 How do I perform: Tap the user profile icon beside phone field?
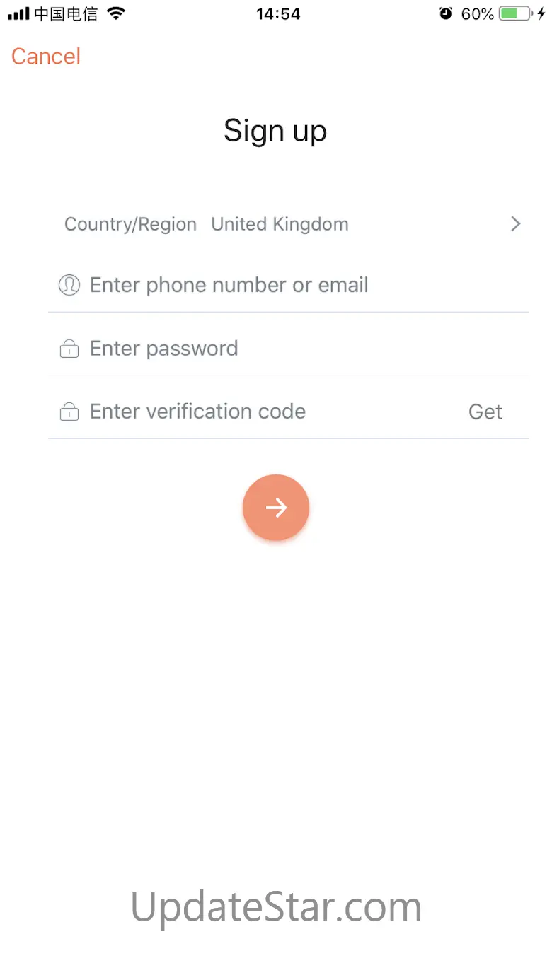click(69, 285)
